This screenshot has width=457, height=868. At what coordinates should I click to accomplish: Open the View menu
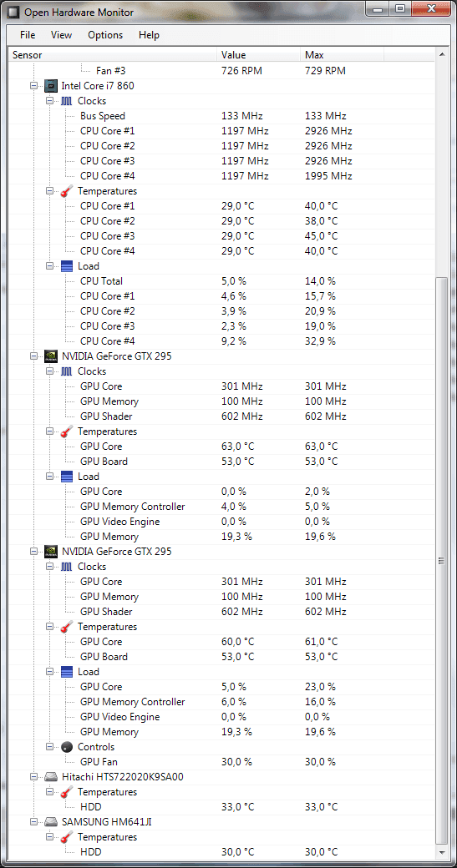pos(62,35)
